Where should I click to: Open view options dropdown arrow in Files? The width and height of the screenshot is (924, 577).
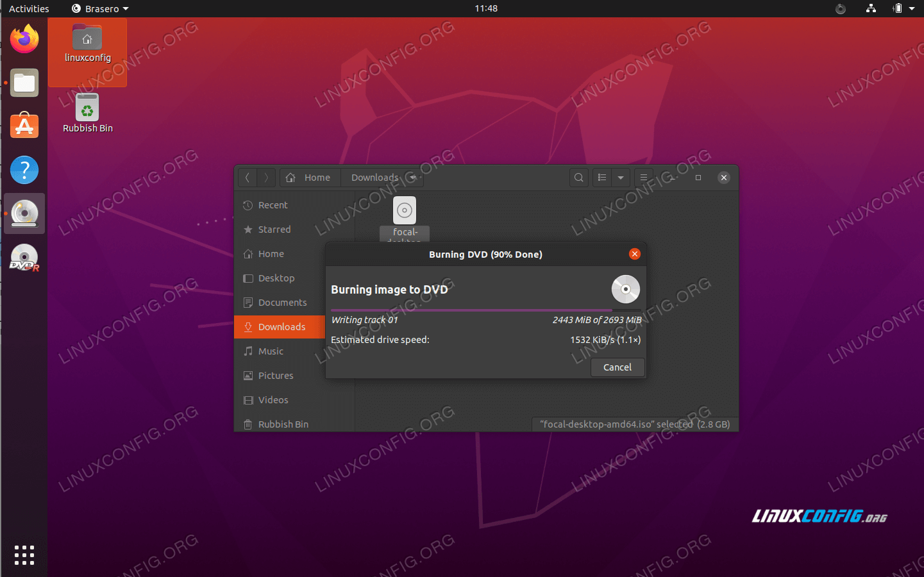(x=621, y=178)
